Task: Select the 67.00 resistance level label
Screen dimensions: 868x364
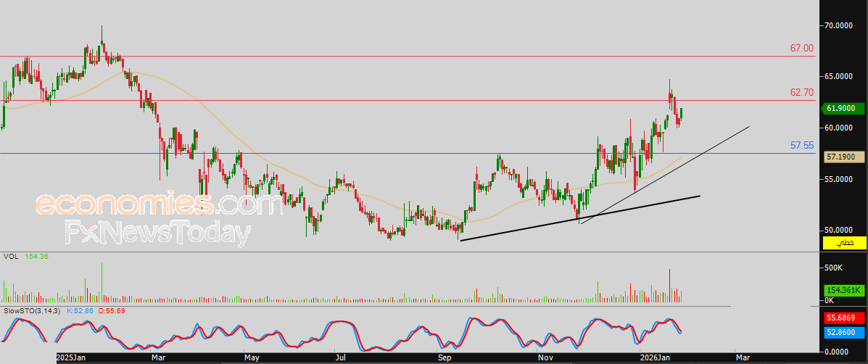Action: tap(801, 49)
